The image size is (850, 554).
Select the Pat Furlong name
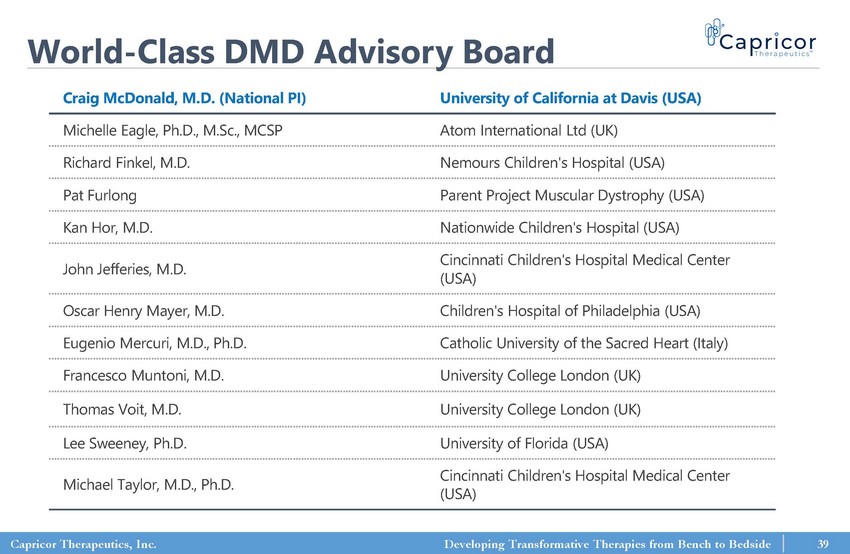100,195
